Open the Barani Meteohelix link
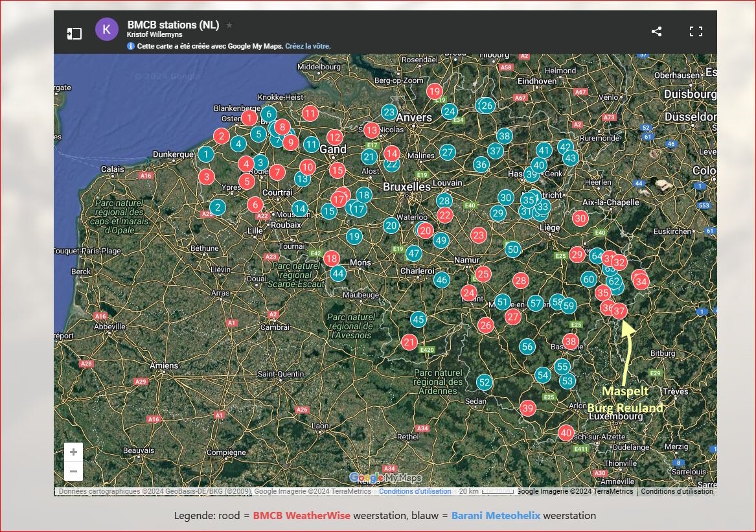 [x=496, y=516]
